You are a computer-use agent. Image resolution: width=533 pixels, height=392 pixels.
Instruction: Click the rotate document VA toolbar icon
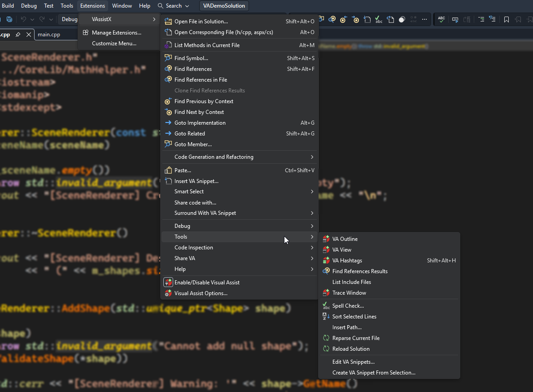[x=391, y=19]
